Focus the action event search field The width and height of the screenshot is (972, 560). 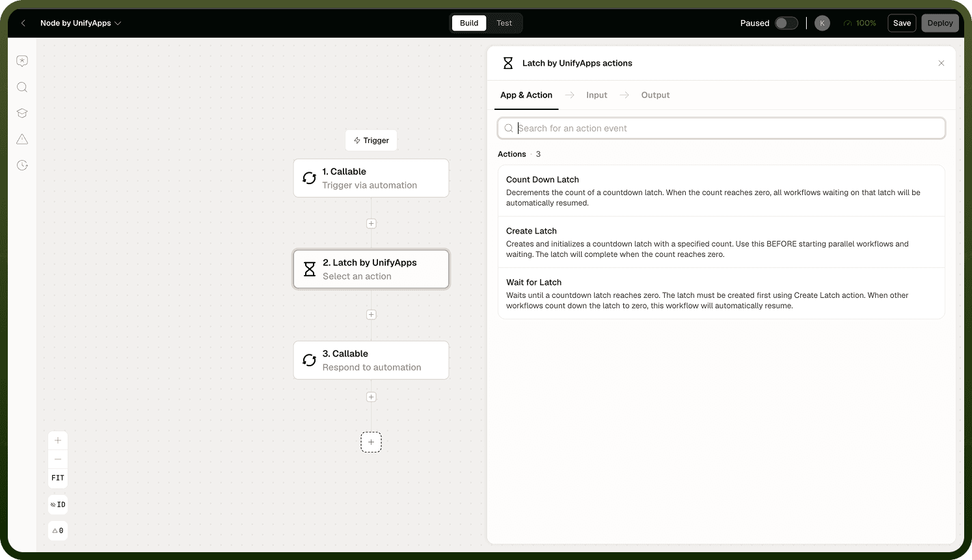point(721,128)
